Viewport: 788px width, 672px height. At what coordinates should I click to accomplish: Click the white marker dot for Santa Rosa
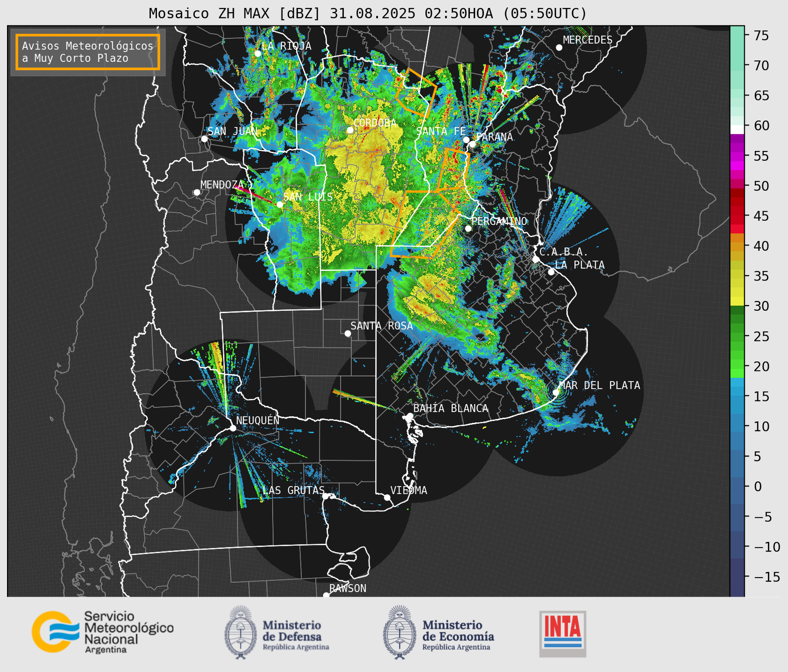pyautogui.click(x=348, y=333)
